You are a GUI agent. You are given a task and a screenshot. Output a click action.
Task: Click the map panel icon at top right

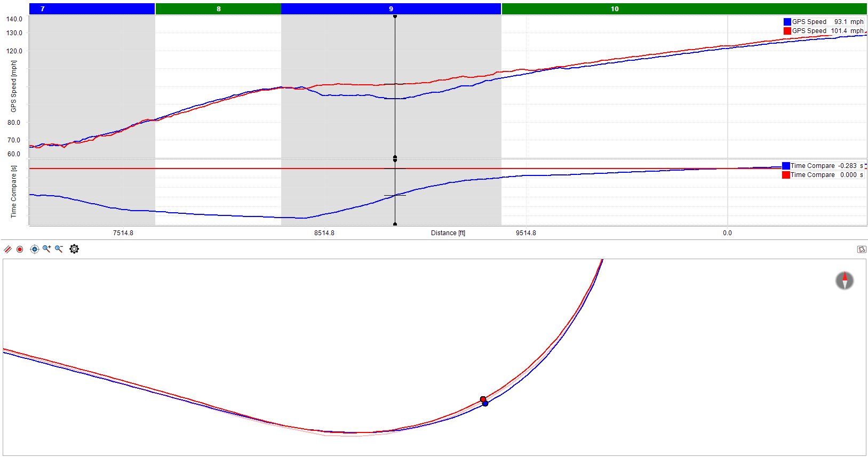coord(861,250)
